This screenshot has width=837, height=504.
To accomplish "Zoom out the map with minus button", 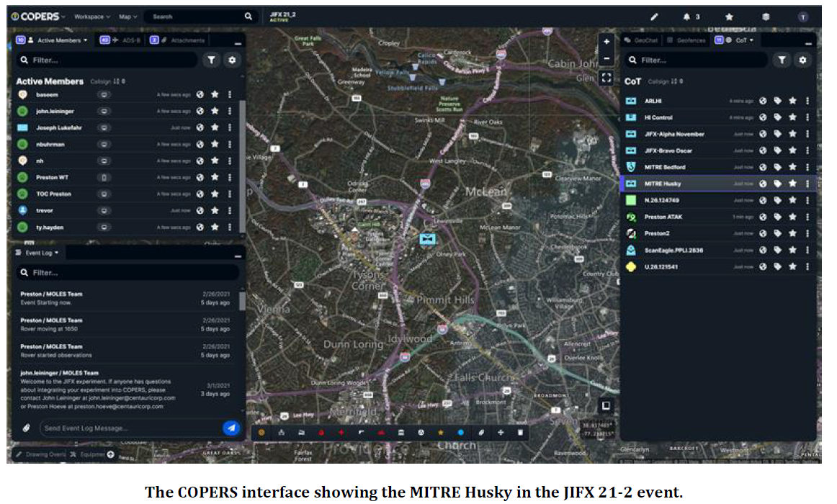I will click(x=607, y=58).
